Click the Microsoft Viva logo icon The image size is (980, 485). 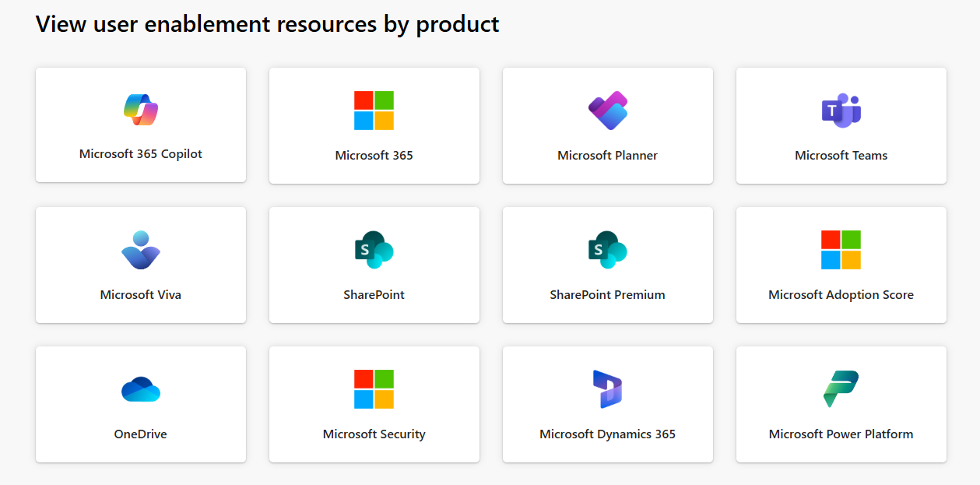pos(141,250)
